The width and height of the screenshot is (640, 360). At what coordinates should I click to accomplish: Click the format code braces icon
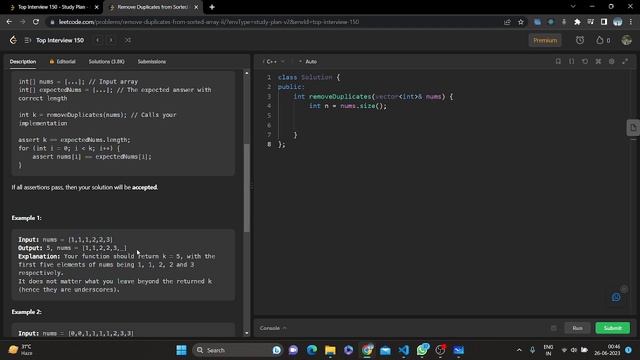coord(571,61)
